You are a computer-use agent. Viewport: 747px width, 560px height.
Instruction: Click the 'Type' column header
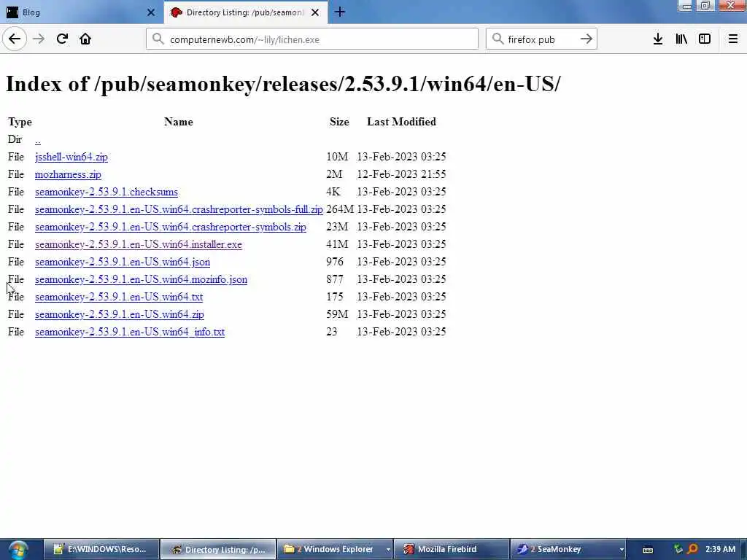click(20, 122)
